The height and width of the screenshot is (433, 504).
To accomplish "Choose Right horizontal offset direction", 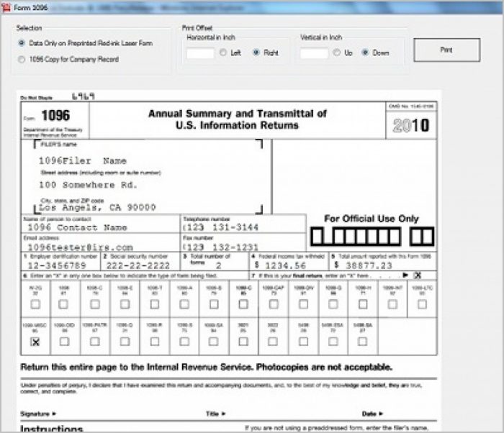I will [x=256, y=53].
